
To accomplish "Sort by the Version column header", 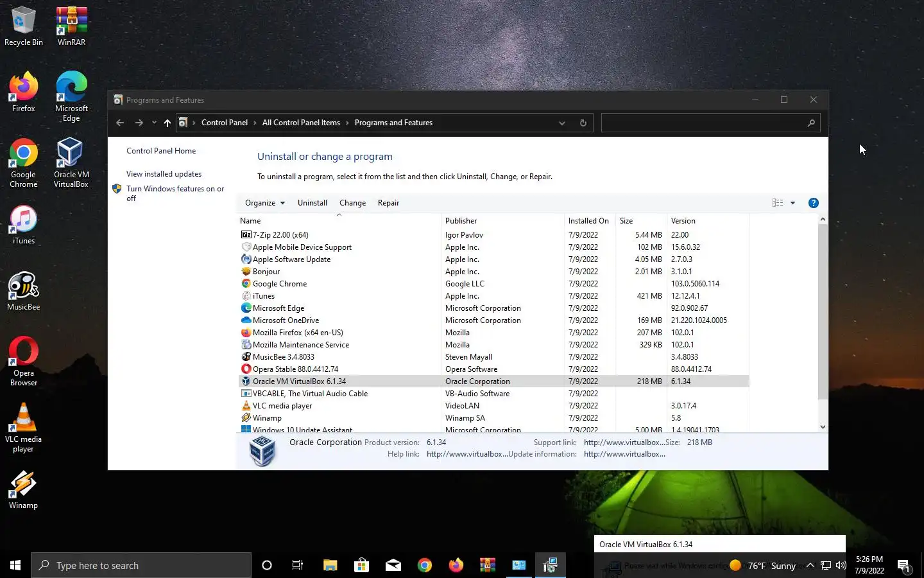I will point(708,221).
